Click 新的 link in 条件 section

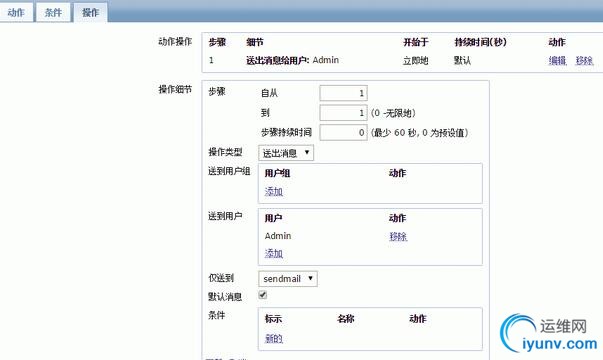click(x=274, y=338)
